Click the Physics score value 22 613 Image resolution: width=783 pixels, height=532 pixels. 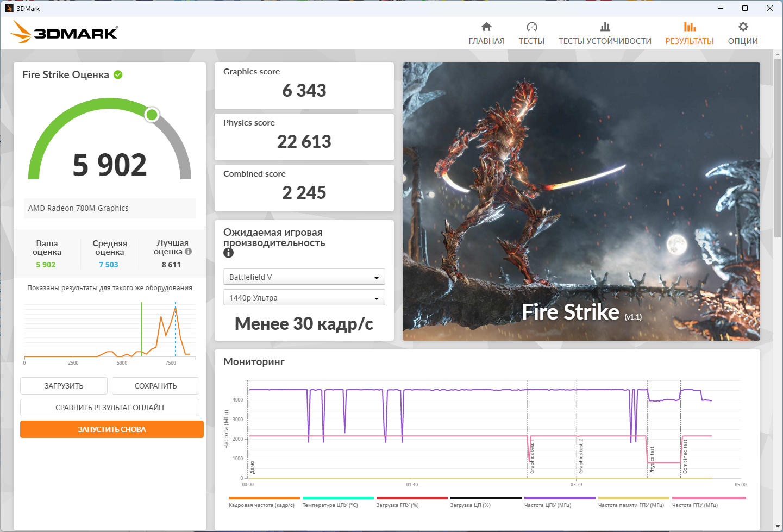click(304, 141)
